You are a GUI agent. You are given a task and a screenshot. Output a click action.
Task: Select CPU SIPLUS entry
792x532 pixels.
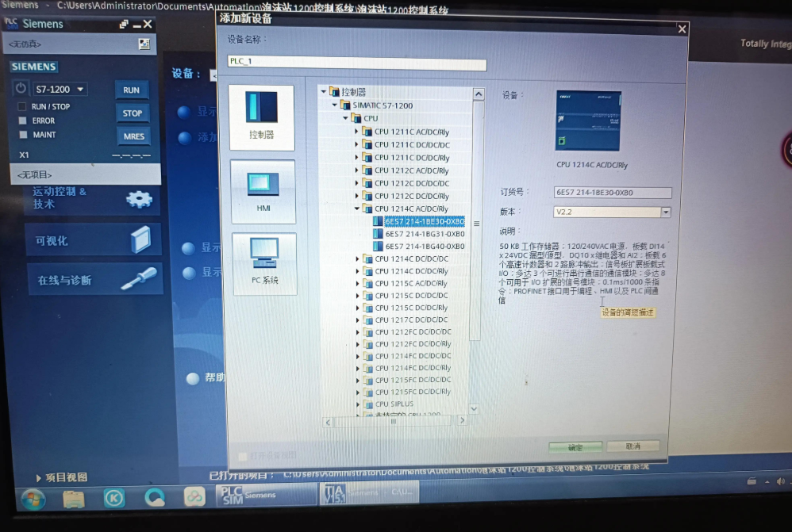(x=394, y=404)
